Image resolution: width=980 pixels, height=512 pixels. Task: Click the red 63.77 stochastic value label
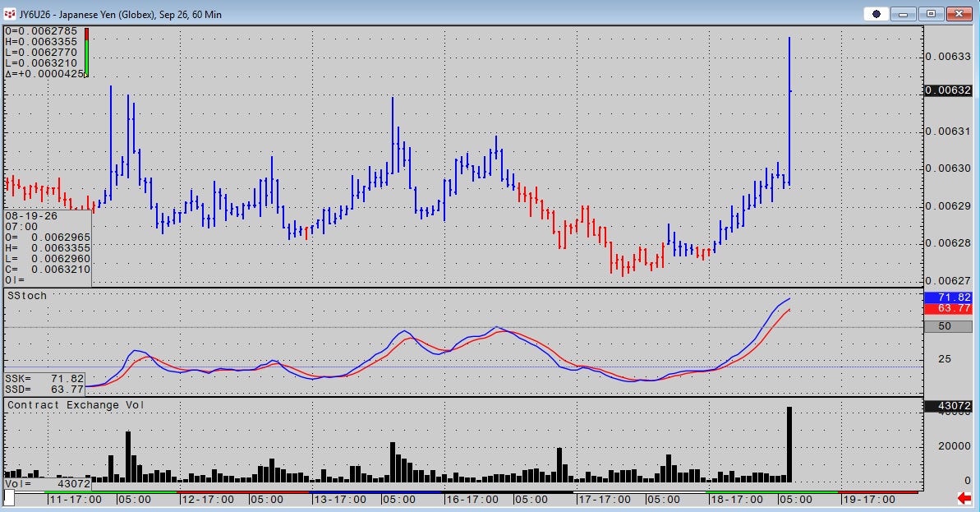pyautogui.click(x=948, y=308)
